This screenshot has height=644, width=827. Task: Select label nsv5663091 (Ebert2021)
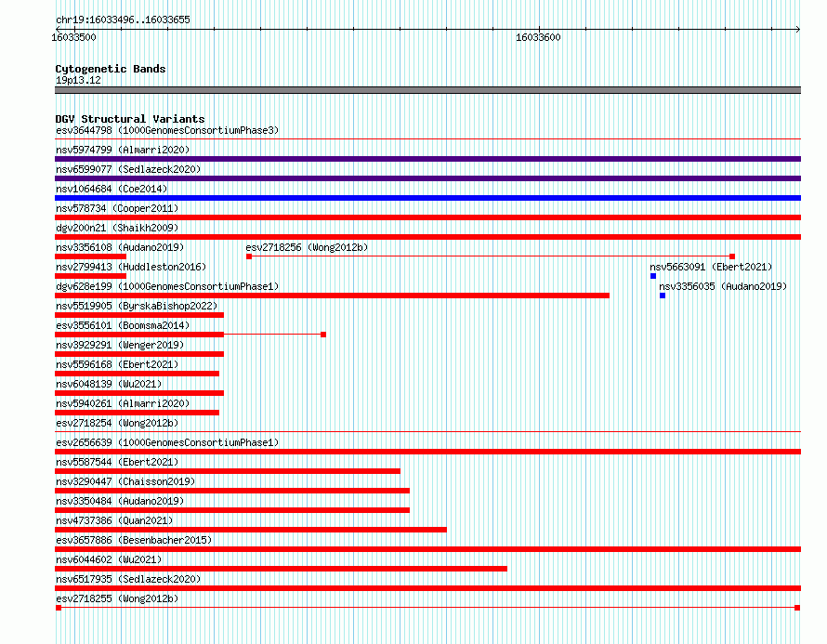711,267
